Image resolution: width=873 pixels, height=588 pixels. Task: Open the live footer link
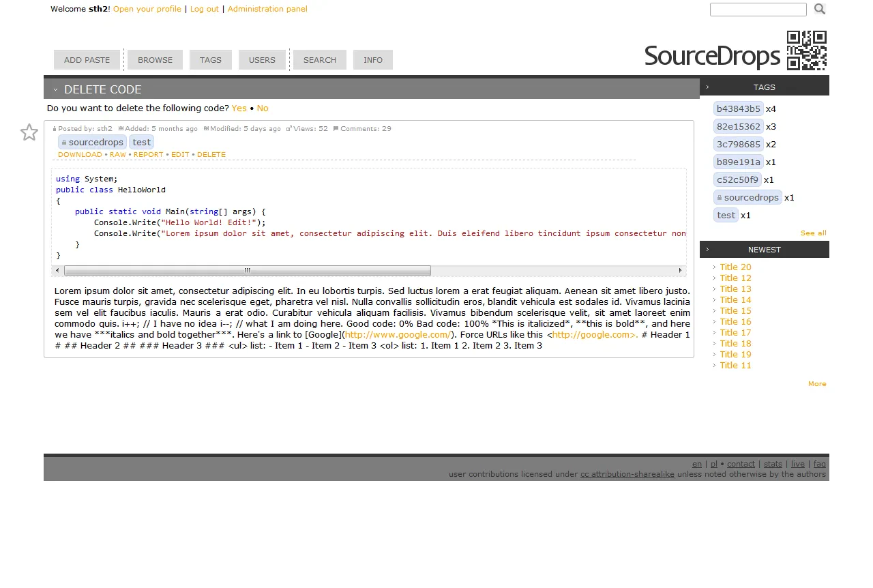798,465
